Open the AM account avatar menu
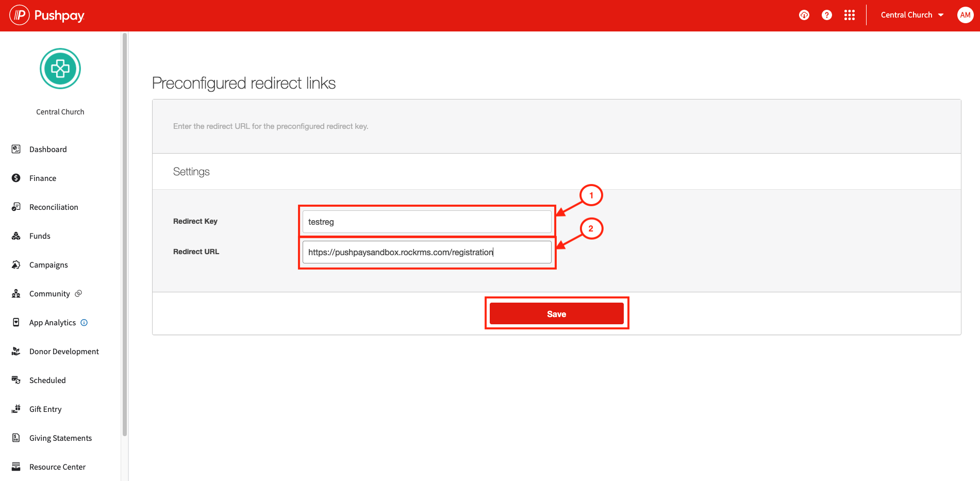This screenshot has width=980, height=481. (x=965, y=15)
